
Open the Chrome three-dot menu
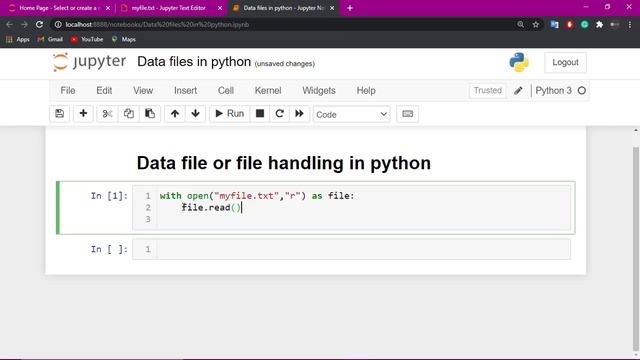630,24
